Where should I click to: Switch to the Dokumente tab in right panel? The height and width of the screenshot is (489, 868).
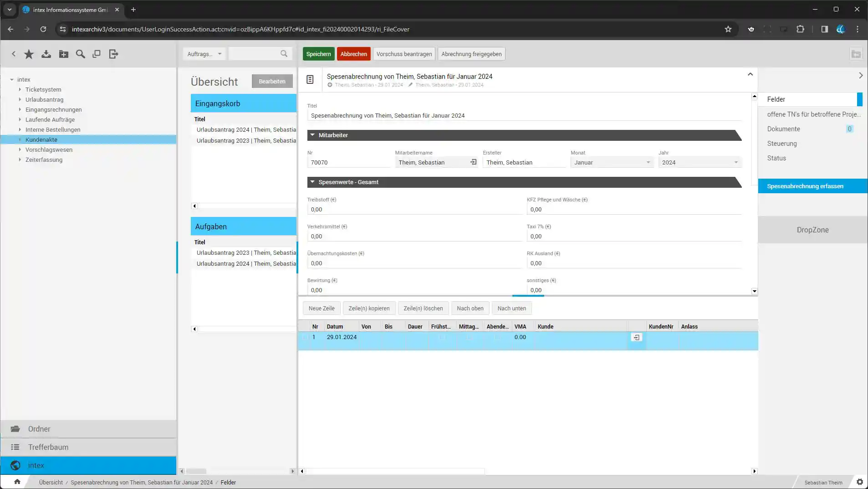(x=783, y=129)
